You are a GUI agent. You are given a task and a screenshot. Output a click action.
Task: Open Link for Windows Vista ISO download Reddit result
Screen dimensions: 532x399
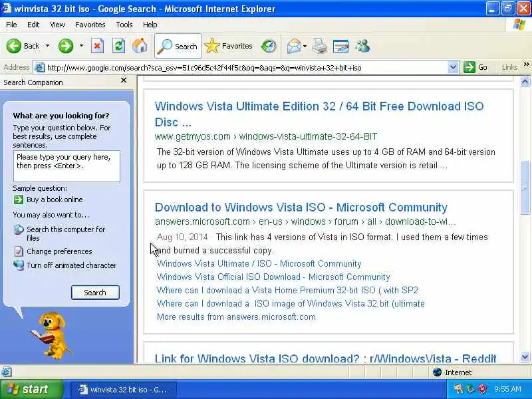tap(325, 358)
